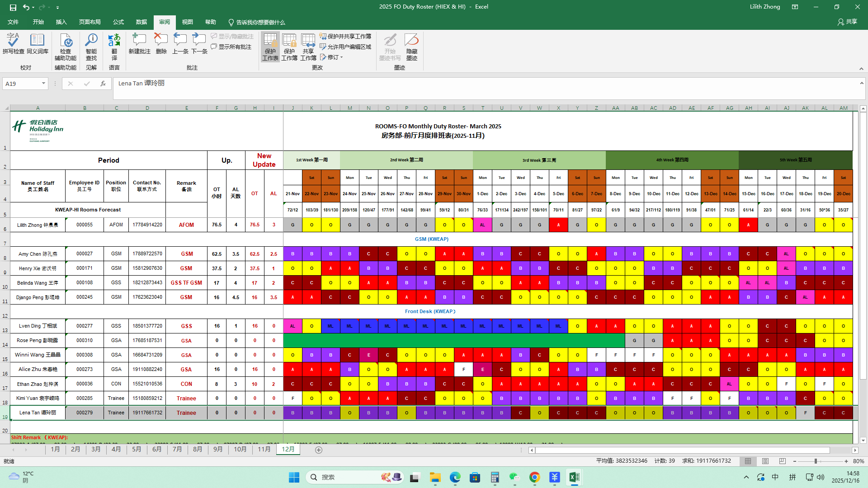The image size is (868, 488).
Task: Collapse the ribbon with the chevron
Action: tap(861, 69)
